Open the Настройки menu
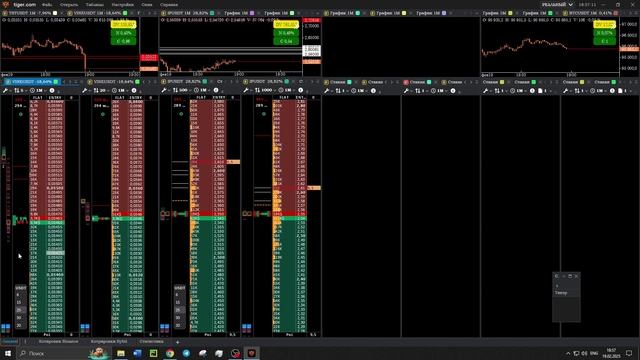The height and width of the screenshot is (360, 640). (122, 4)
